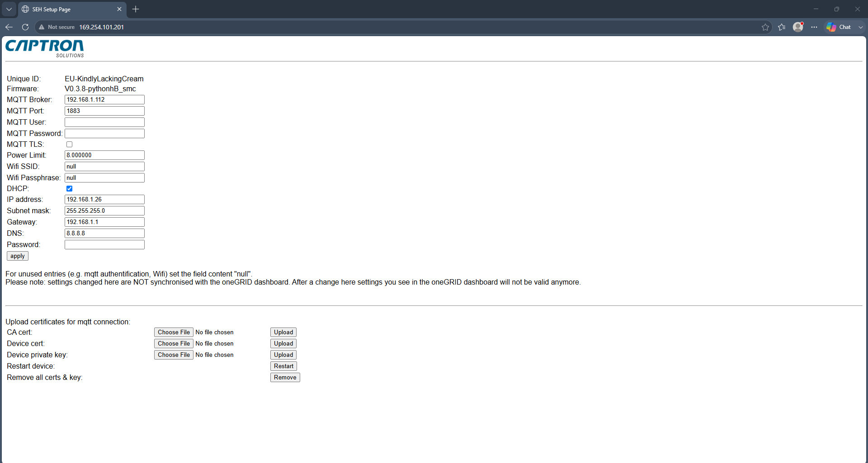Focus the MQTT Password field
The image size is (868, 463).
(x=104, y=133)
